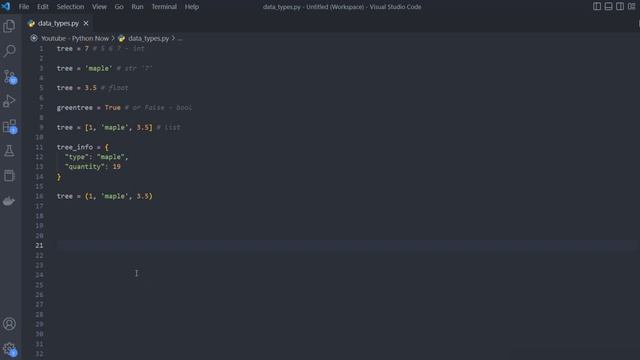Screen dimensions: 640x360
Task: Open the Edit menu
Action: (42, 7)
